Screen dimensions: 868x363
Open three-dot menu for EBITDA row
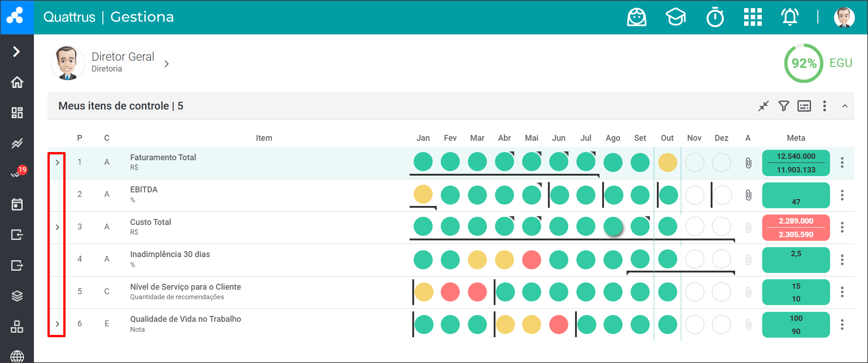842,195
